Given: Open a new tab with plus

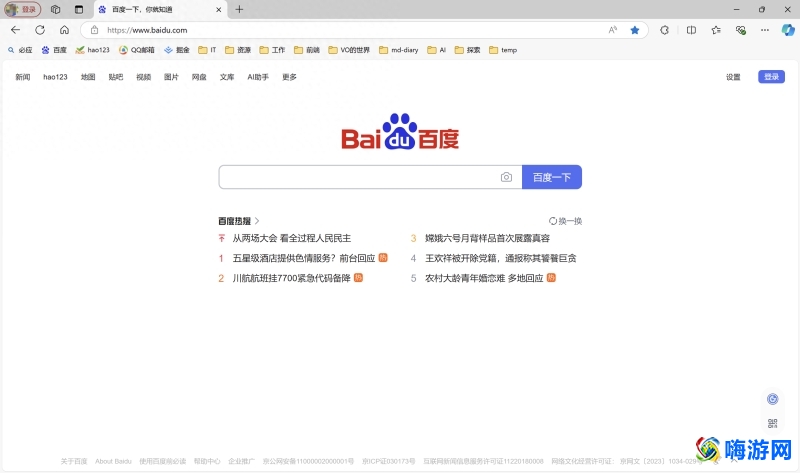Looking at the screenshot, I should [239, 9].
